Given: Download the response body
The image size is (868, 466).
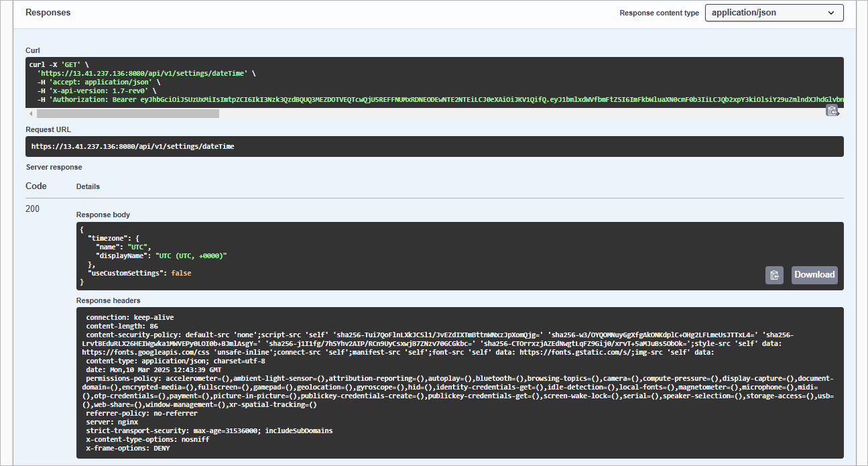Looking at the screenshot, I should pyautogui.click(x=814, y=275).
